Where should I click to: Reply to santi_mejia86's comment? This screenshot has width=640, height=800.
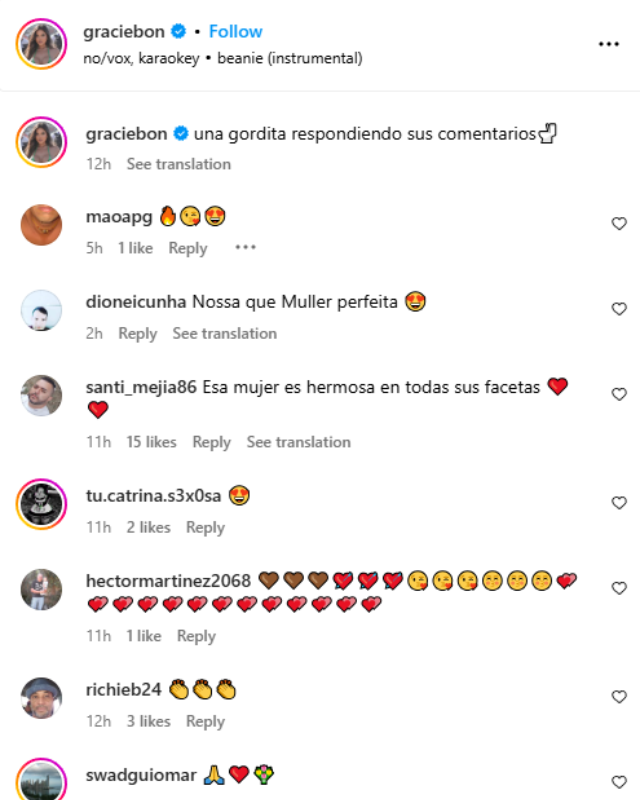click(x=211, y=442)
